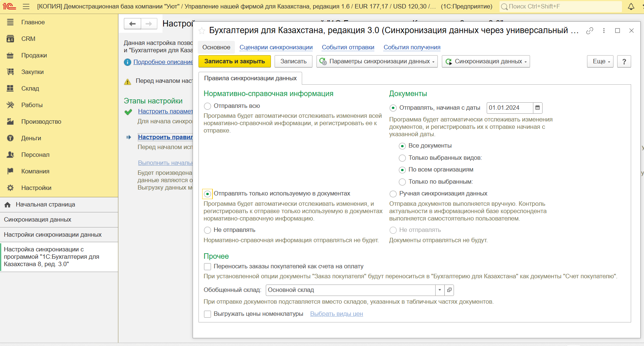
Task: Click the Выбрать виды цен link
Action: coord(336,314)
